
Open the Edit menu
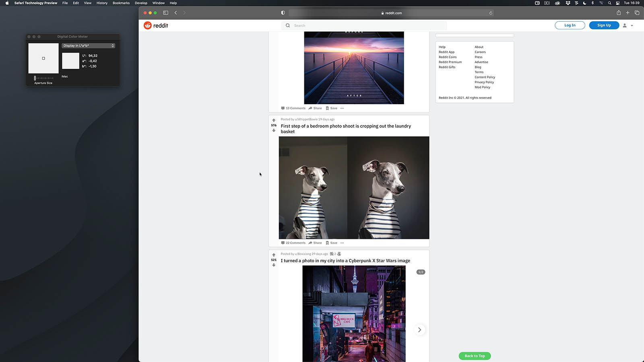76,3
